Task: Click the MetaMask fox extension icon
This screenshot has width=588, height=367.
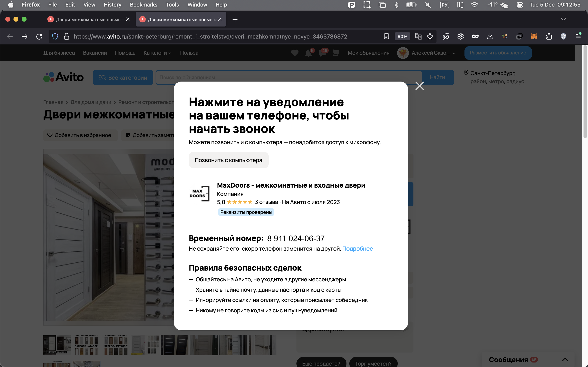Action: tap(534, 37)
